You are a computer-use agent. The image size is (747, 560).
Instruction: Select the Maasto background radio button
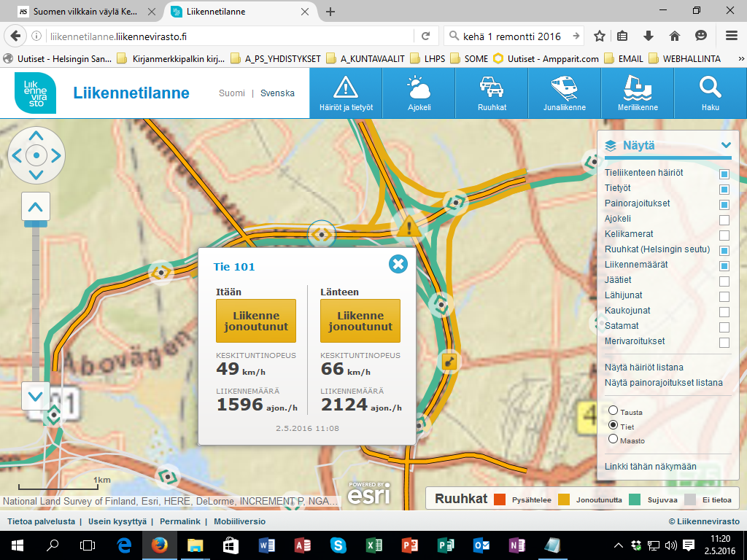coord(613,439)
